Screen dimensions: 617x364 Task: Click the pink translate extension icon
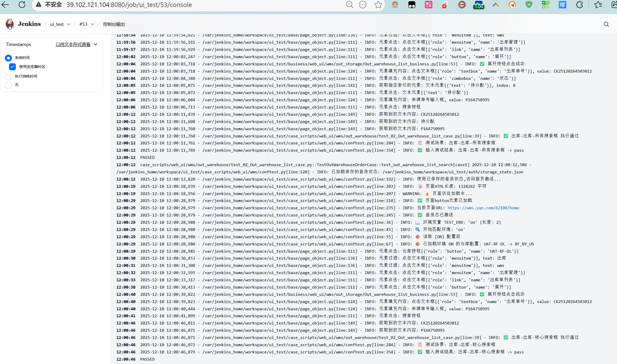click(428, 5)
